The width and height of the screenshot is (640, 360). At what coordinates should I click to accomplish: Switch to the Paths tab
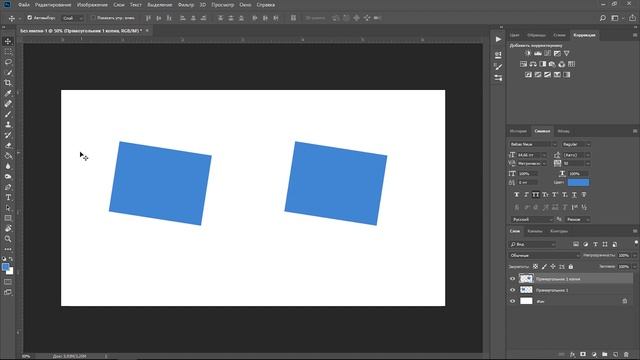pos(559,231)
